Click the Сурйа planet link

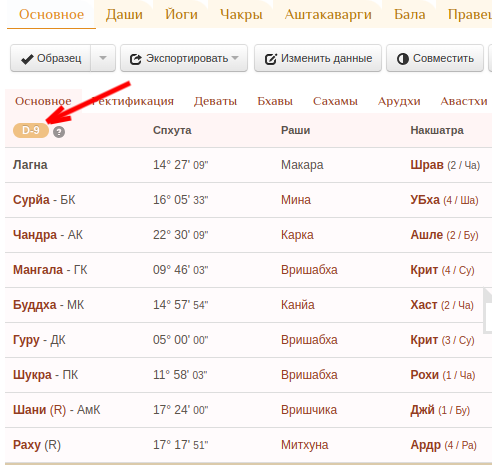click(x=31, y=200)
